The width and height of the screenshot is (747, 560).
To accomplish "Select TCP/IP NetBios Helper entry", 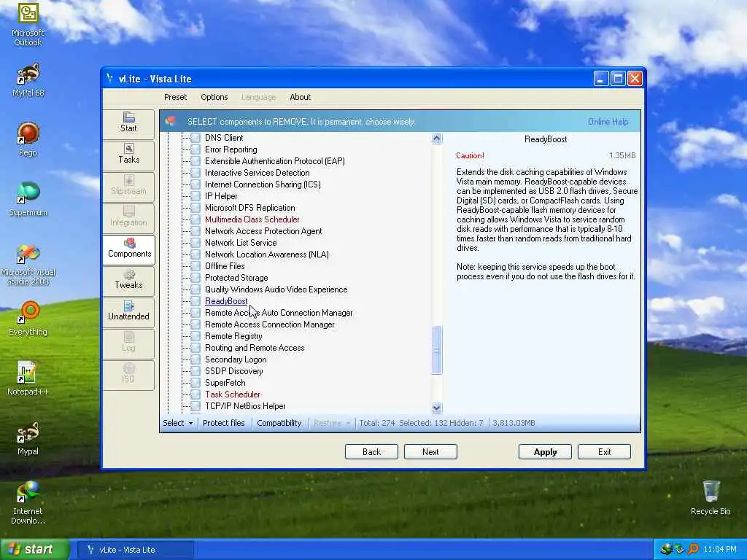I will click(x=245, y=406).
